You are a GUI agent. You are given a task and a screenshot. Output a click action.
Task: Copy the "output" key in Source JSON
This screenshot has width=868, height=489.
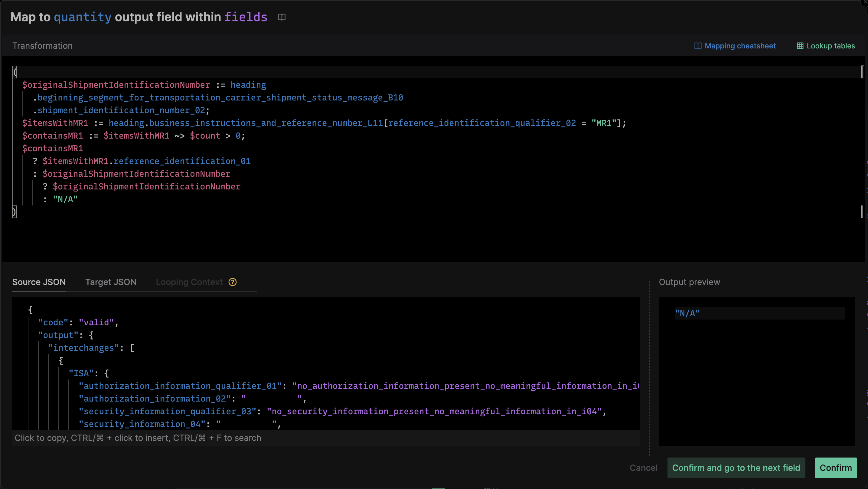coord(58,335)
